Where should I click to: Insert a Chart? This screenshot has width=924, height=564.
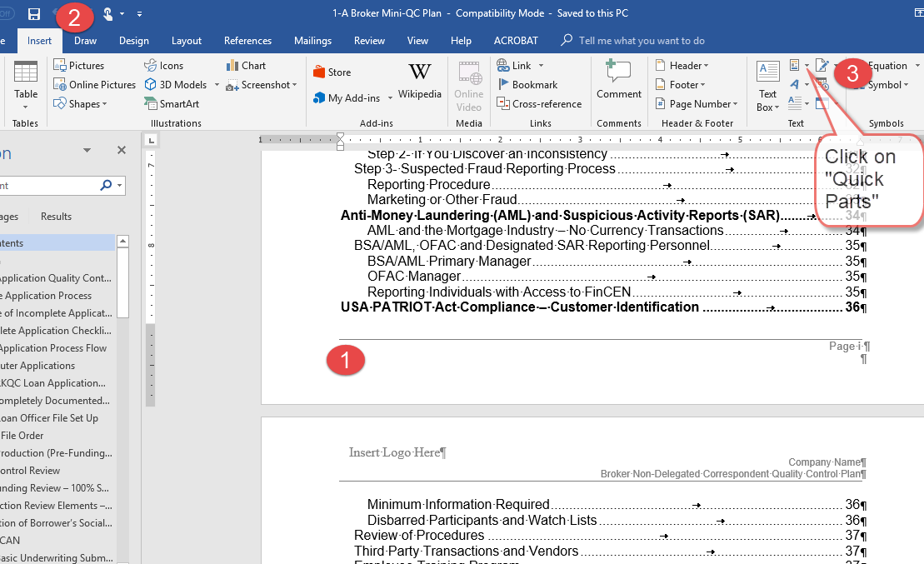tap(246, 65)
